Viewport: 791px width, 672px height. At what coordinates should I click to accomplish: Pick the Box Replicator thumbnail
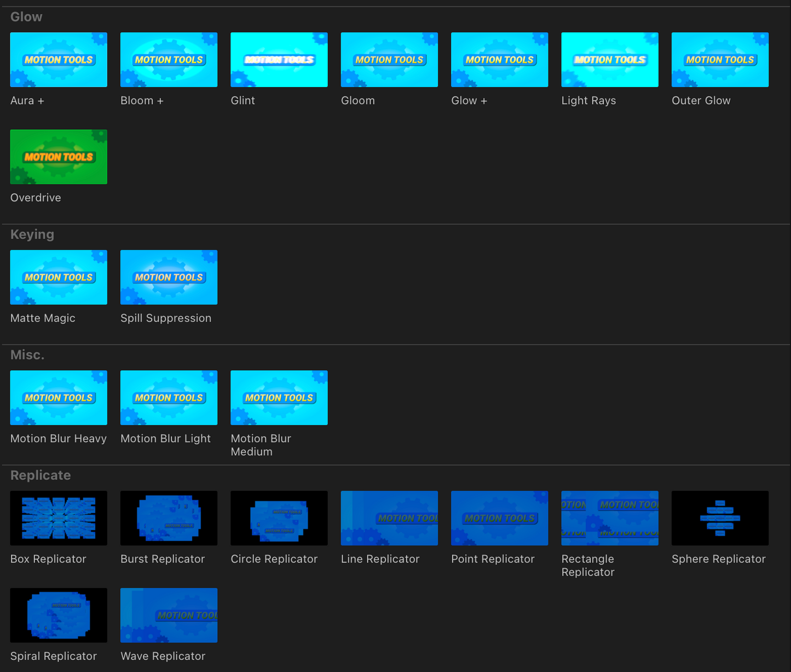tap(59, 518)
